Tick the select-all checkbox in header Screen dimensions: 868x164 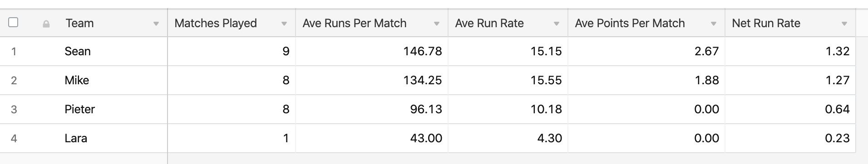(13, 22)
